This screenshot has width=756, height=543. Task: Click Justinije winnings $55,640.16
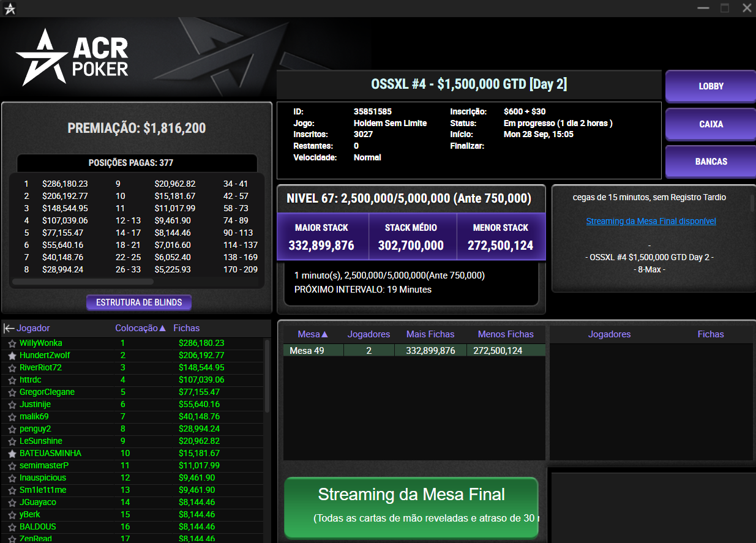(x=199, y=405)
